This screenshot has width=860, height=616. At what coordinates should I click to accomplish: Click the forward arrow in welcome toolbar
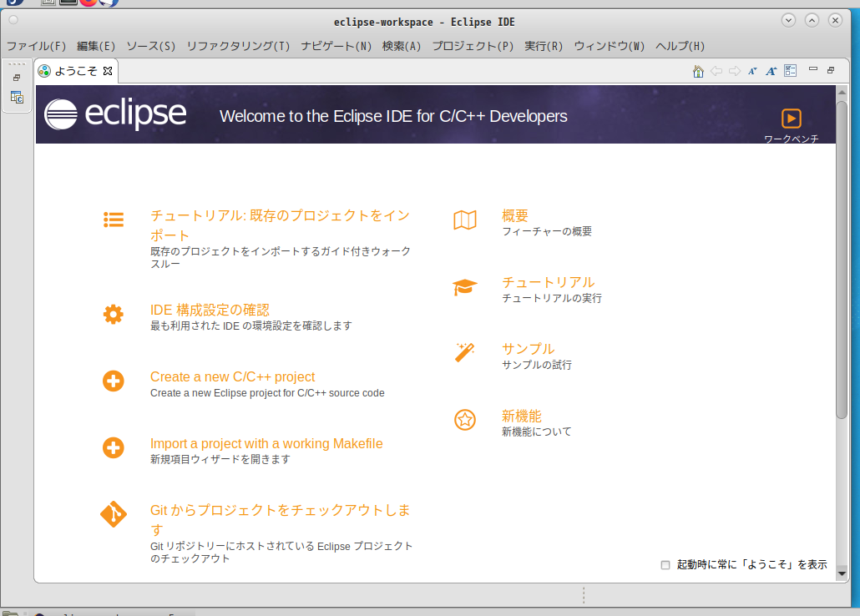coord(735,71)
